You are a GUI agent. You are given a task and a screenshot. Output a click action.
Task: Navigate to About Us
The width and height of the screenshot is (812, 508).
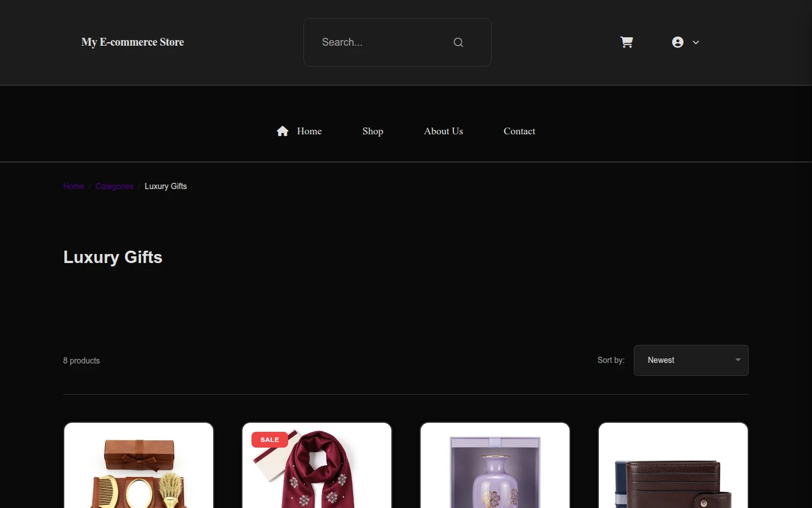(x=444, y=131)
